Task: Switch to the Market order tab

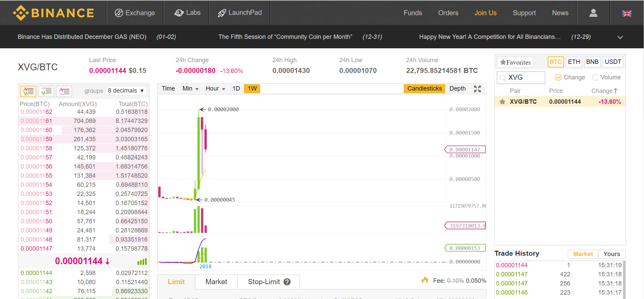Action: tap(216, 282)
